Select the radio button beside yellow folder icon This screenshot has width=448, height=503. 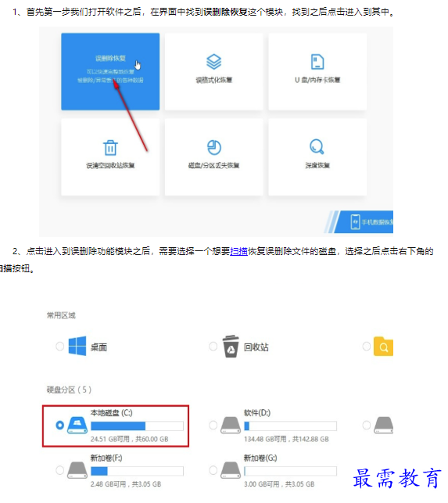click(367, 347)
